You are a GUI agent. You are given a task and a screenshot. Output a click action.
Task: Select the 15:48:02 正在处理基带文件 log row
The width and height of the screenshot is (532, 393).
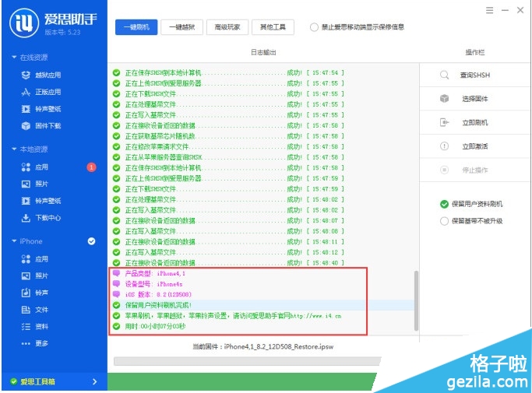click(x=263, y=199)
